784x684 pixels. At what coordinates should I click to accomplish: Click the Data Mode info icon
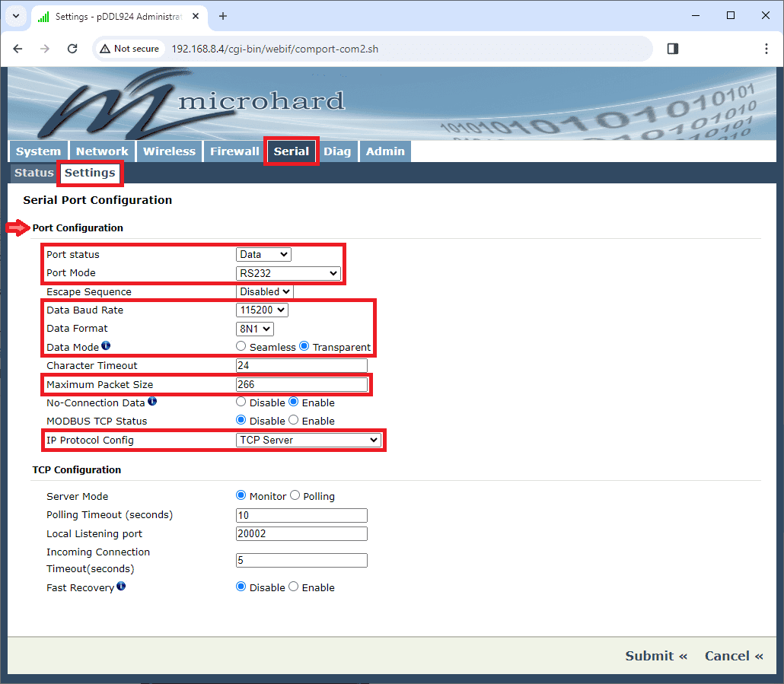[x=106, y=346]
